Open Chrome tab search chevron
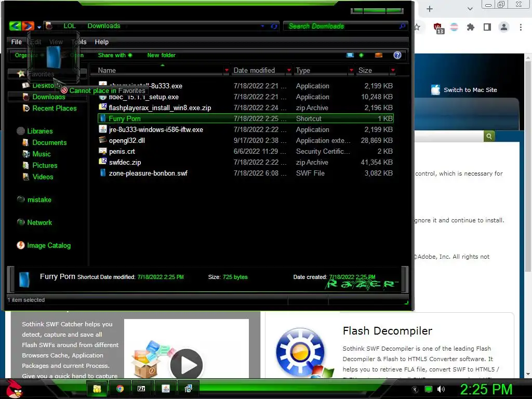 coord(470,9)
